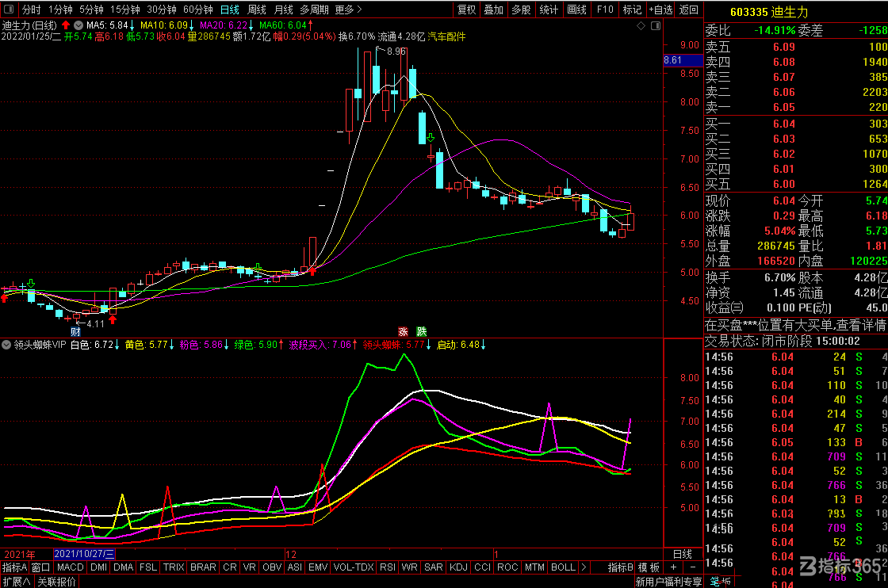Click the 财 financial marker icon

[x=75, y=331]
